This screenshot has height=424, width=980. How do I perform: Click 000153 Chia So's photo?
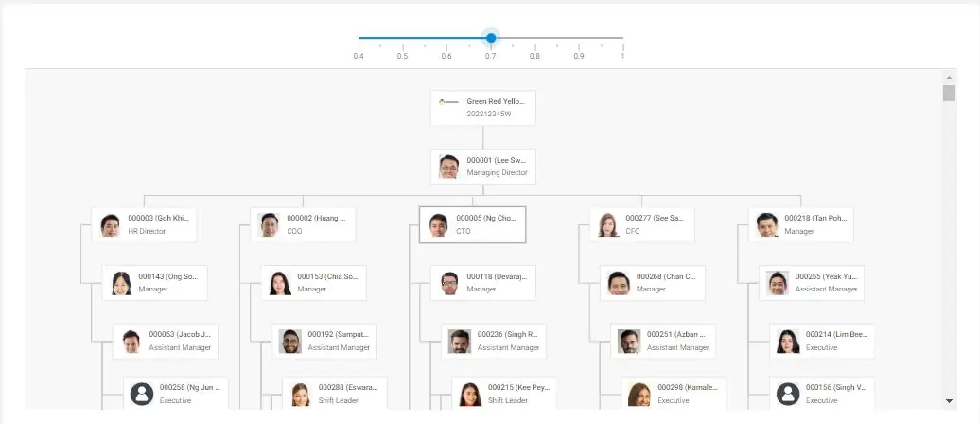tap(279, 283)
